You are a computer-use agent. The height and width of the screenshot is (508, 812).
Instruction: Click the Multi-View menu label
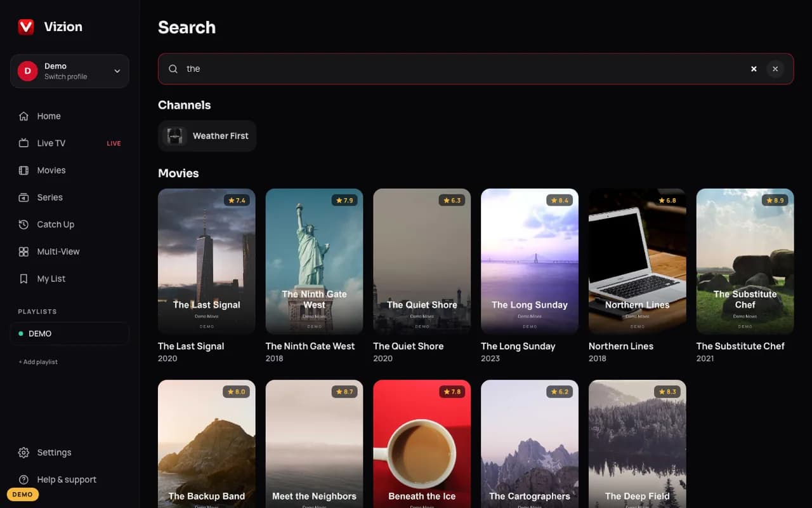[58, 251]
